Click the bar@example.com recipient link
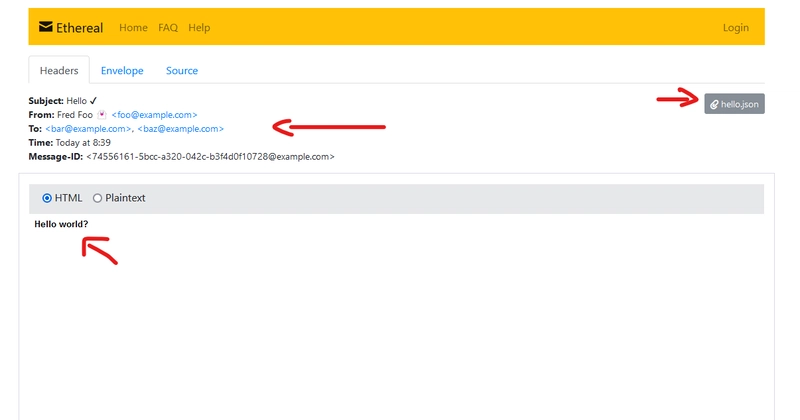This screenshot has height=420, width=800. click(89, 129)
